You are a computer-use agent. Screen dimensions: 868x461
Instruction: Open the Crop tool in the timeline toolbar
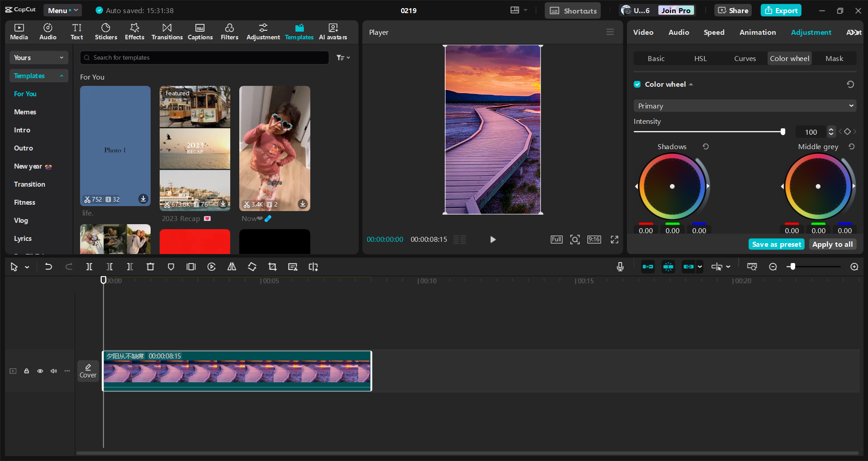pos(272,267)
